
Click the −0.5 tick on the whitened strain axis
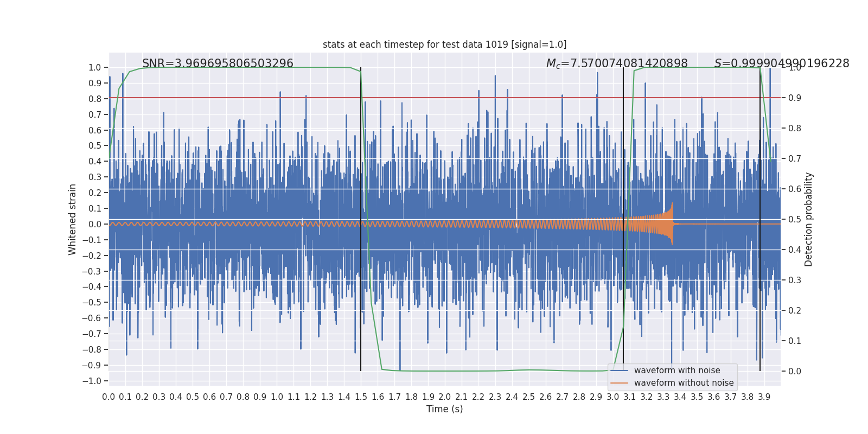(x=92, y=303)
